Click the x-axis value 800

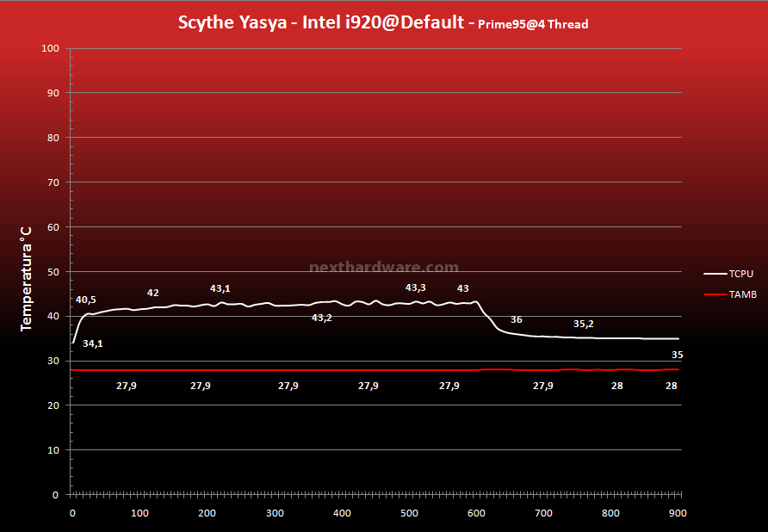[x=610, y=513]
